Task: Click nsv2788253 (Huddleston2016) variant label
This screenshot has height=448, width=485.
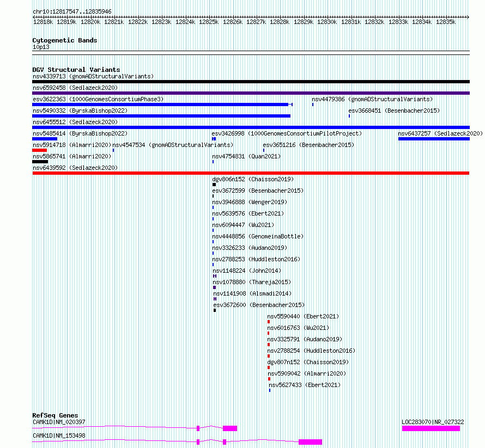Action: [256, 259]
